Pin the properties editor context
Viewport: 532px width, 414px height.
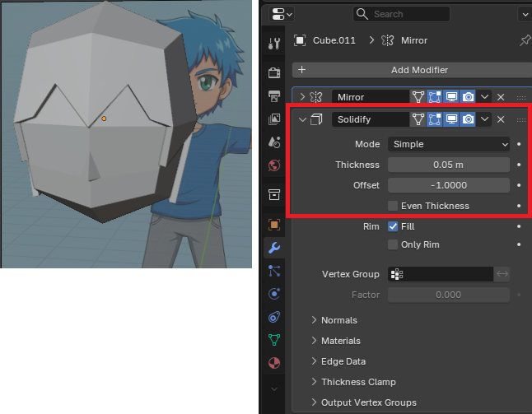pos(524,40)
